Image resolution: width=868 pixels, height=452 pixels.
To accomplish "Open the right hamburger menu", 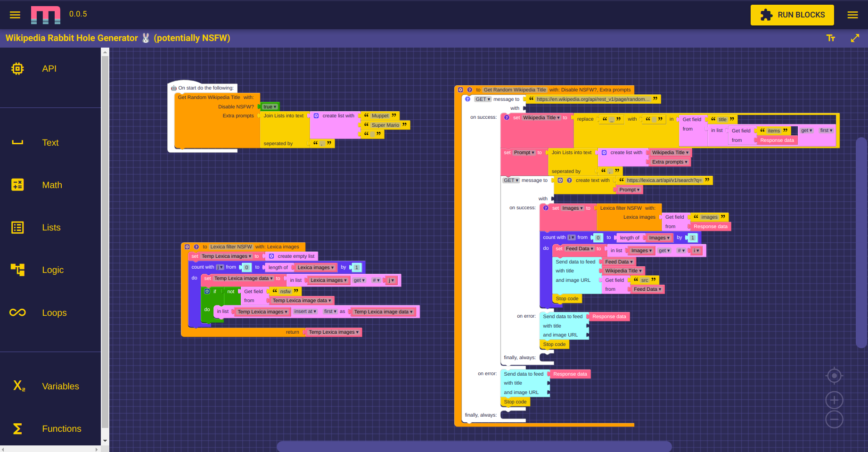I will click(x=852, y=15).
